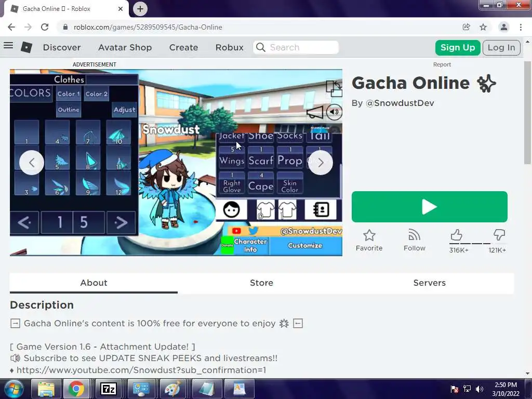Click the taskbar clock 2:50 PM
Image resolution: width=532 pixels, height=399 pixels.
tap(506, 385)
